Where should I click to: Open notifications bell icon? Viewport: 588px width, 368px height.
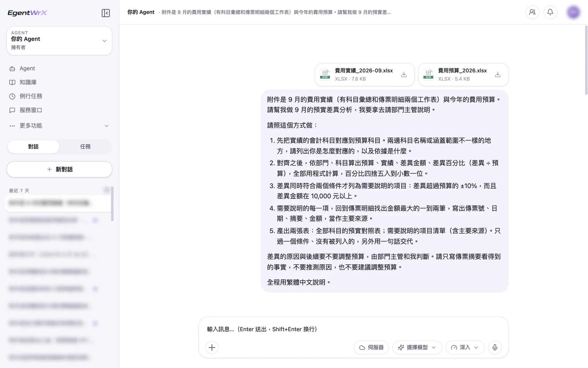coord(550,12)
